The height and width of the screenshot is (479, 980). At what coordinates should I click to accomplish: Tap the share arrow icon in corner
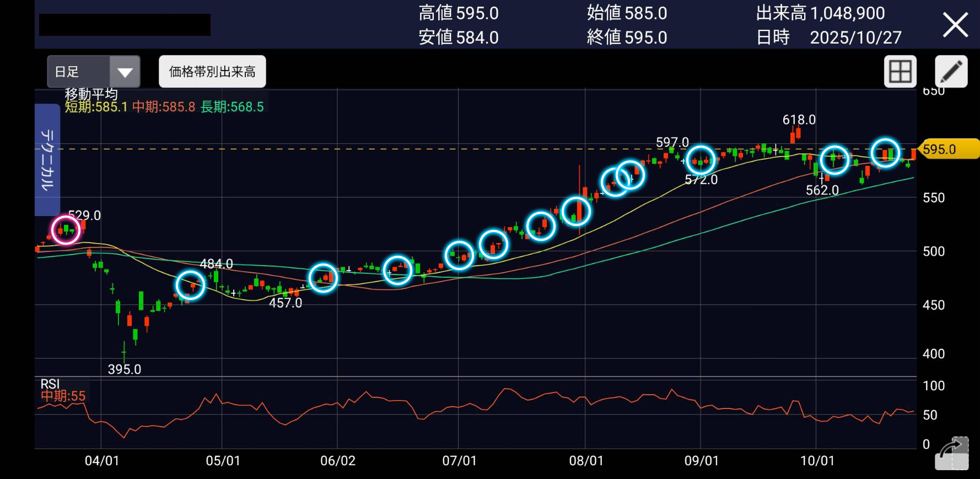pos(952,453)
